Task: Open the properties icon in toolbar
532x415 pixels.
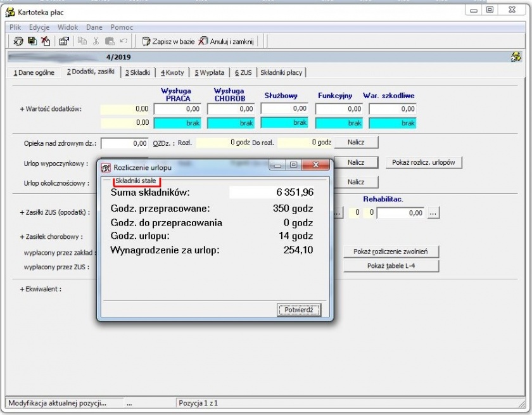Action: pos(64,41)
